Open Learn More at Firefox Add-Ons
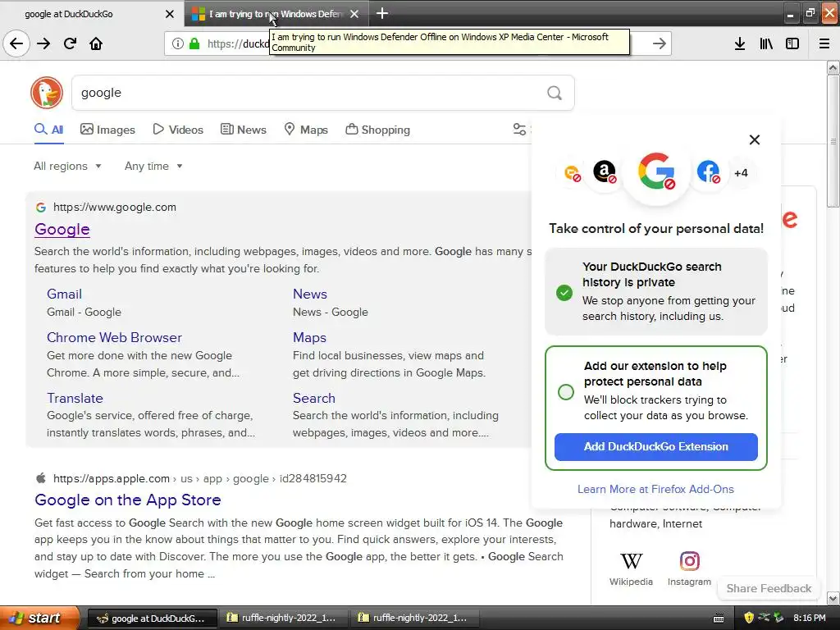Viewport: 840px width, 630px height. 655,489
